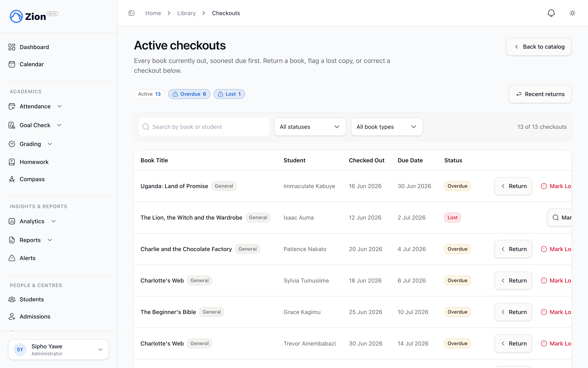The height and width of the screenshot is (368, 588).
Task: Click the Due Date column header
Action: (410, 160)
